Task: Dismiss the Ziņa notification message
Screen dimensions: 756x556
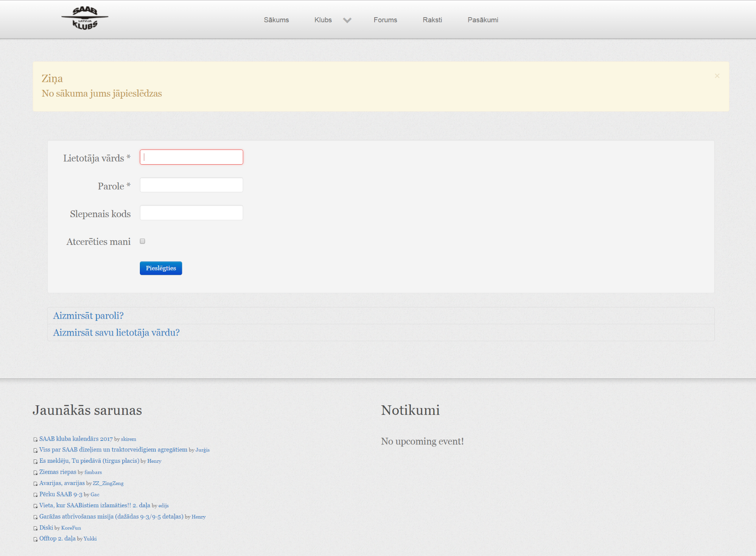Action: coord(717,76)
